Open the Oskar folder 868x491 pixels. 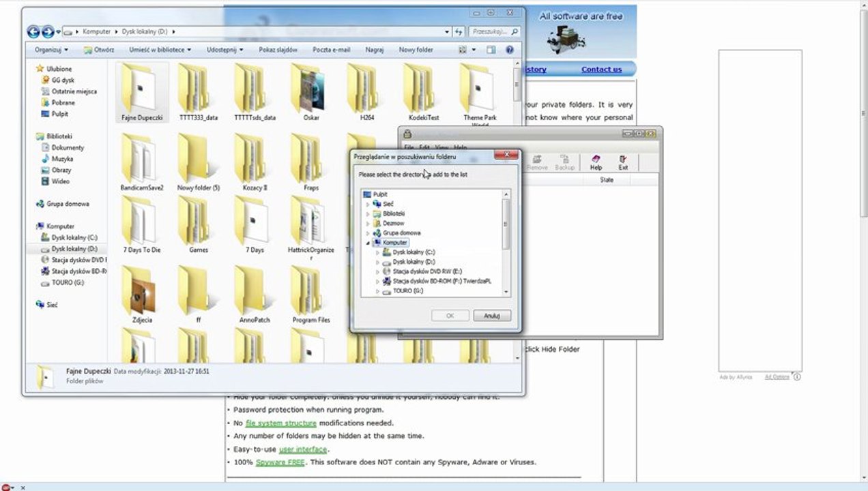[311, 93]
